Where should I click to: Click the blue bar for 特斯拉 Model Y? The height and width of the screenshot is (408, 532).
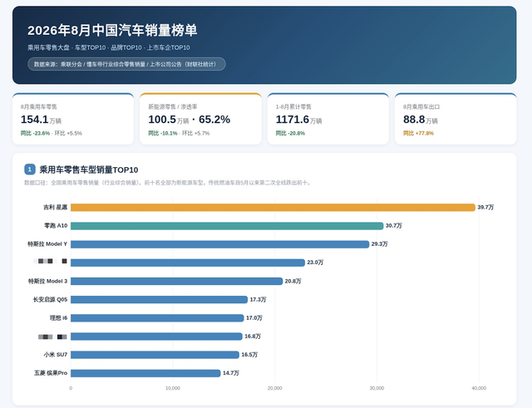pyautogui.click(x=219, y=244)
